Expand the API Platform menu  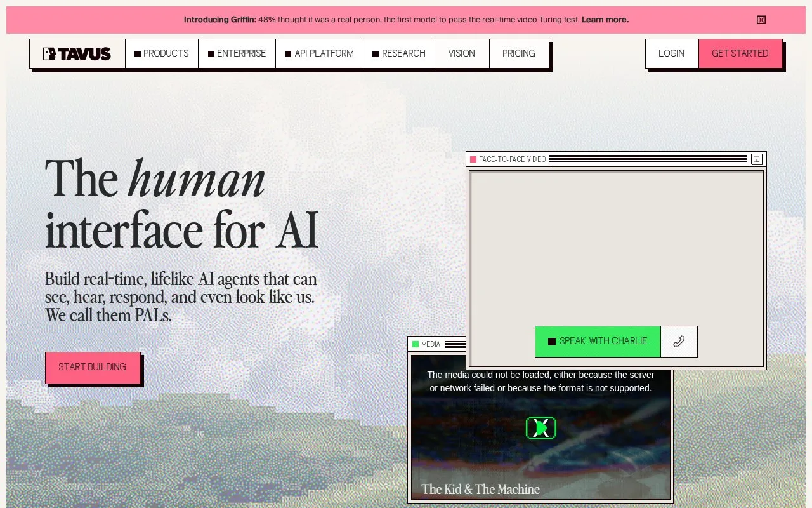click(x=320, y=53)
